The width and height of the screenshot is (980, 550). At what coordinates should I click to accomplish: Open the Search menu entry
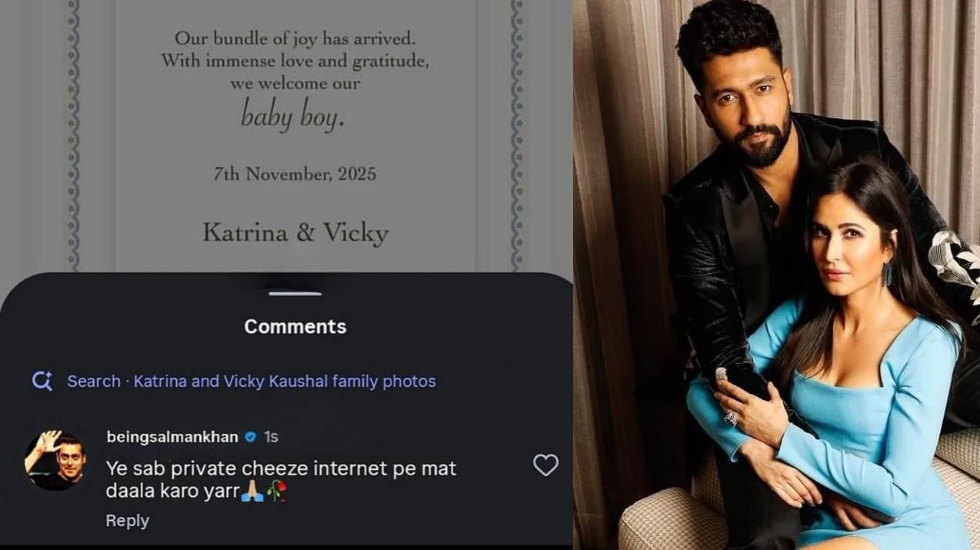(94, 381)
